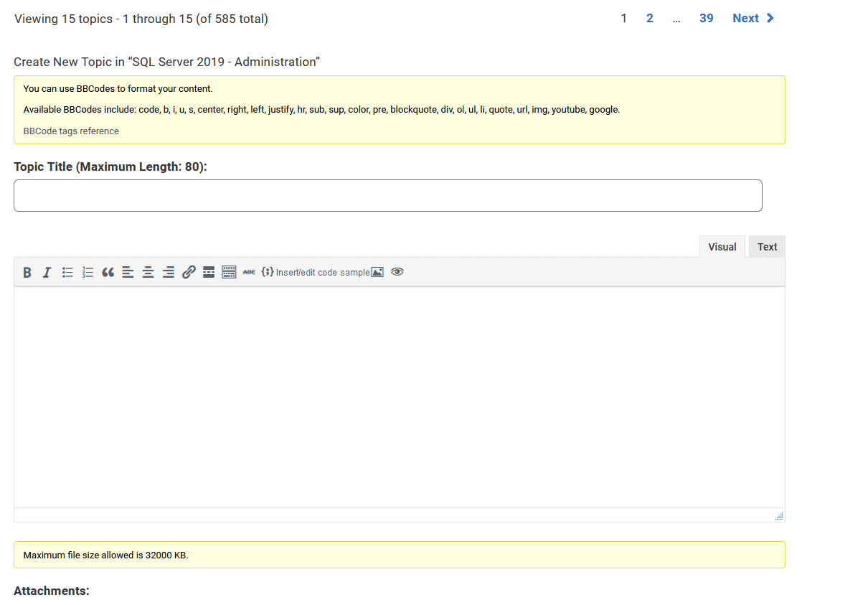This screenshot has width=868, height=605.
Task: Open the Read More separator tool
Action: [x=208, y=272]
